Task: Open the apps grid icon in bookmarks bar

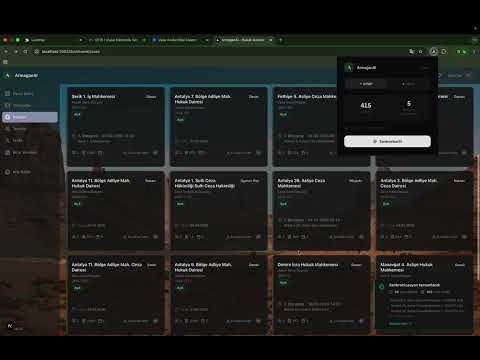Action: (x=5, y=62)
